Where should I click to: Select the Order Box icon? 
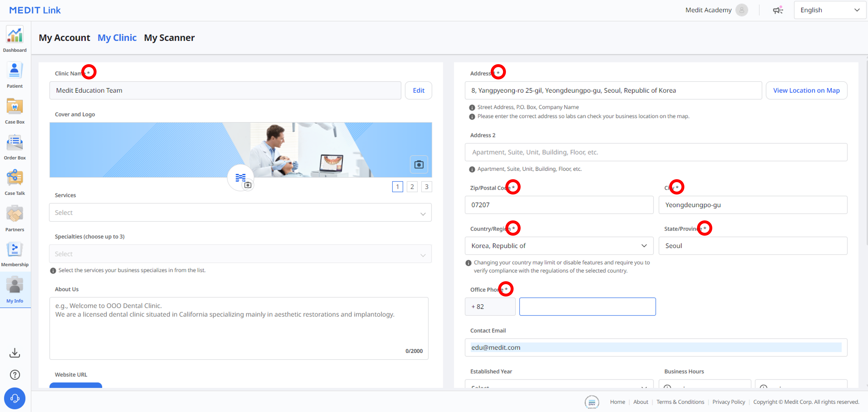point(14,142)
